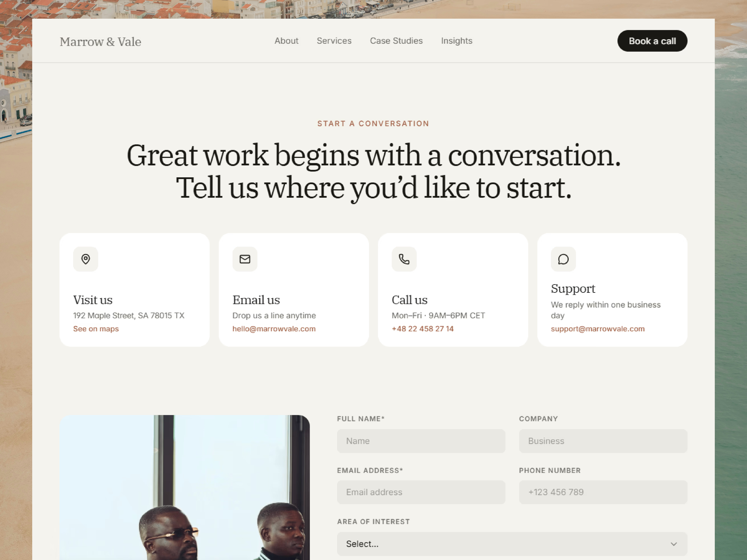The image size is (747, 560).
Task: Click the Book a call button
Action: [652, 41]
